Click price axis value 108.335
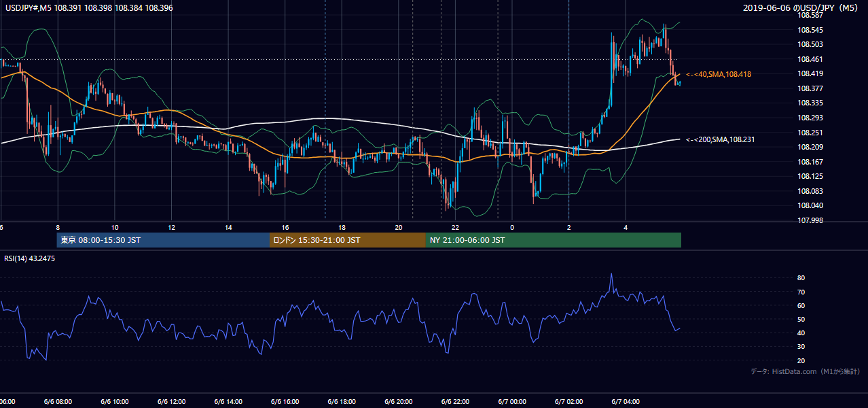This screenshot has width=868, height=408. click(810, 103)
